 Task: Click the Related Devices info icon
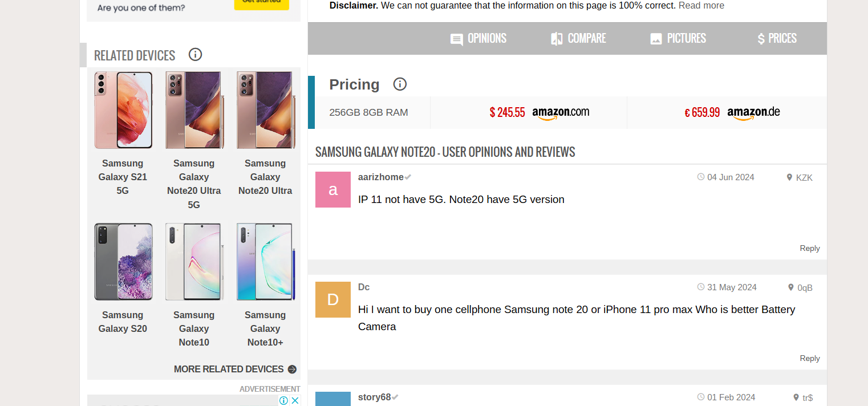click(x=195, y=54)
